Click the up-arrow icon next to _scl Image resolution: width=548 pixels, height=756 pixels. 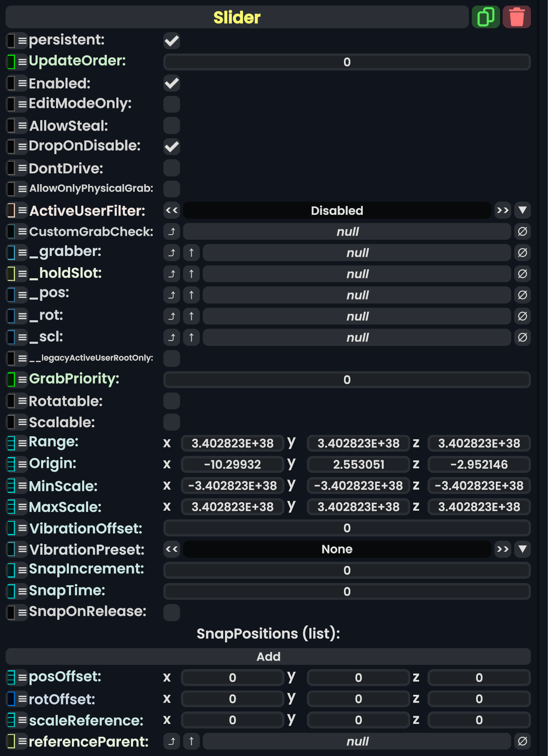[x=191, y=337]
